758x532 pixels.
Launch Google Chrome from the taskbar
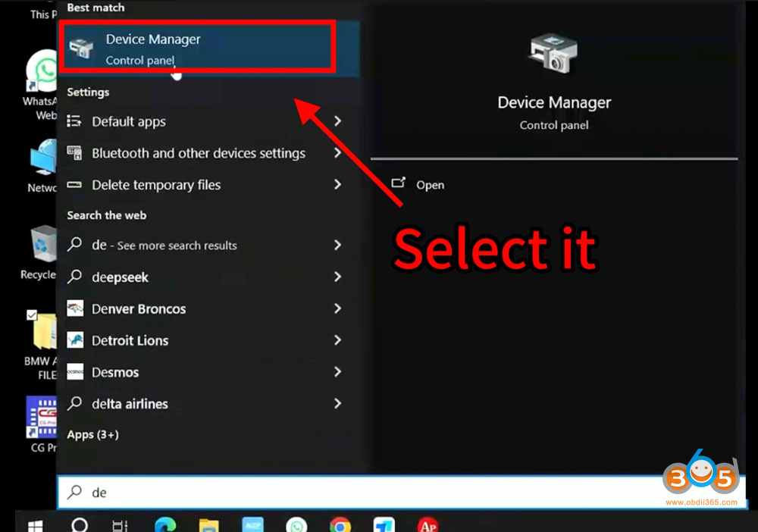[340, 524]
